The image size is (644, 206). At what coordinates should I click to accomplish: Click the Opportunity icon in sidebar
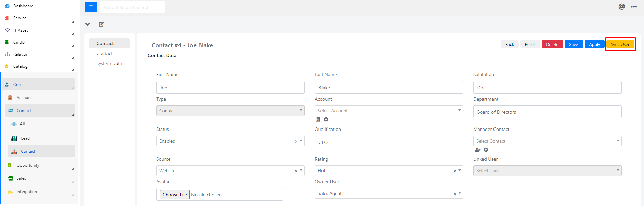click(x=10, y=165)
